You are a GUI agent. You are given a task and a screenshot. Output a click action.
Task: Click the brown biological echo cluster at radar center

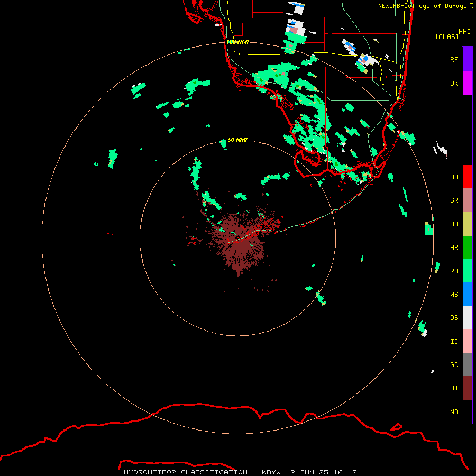[240, 241]
